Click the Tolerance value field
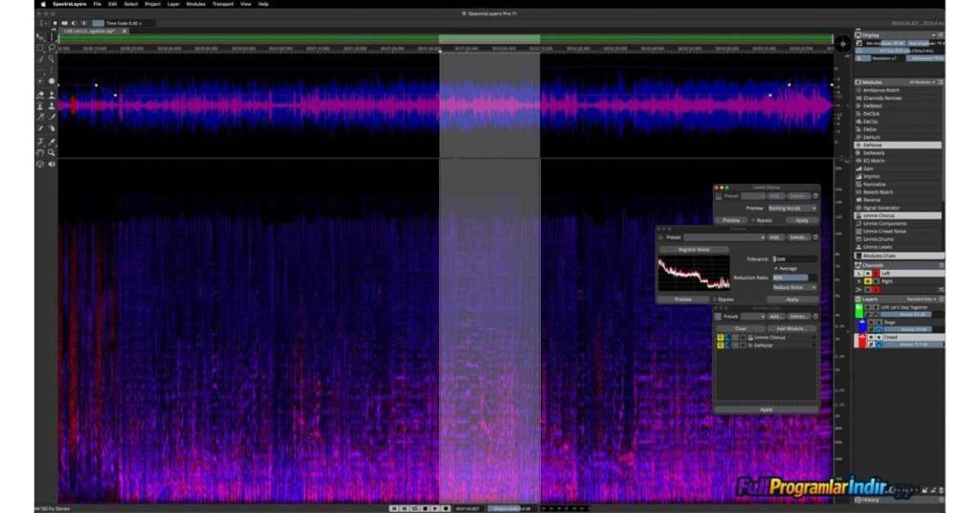 (x=794, y=258)
